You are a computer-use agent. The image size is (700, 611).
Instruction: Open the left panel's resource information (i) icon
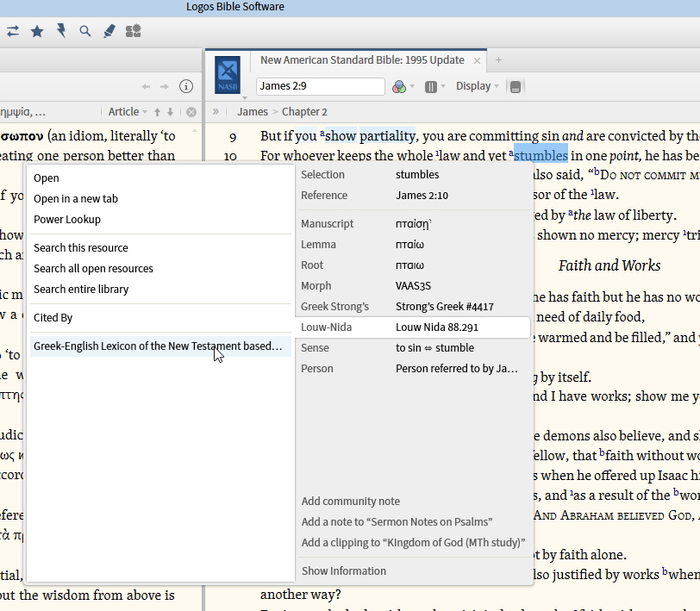click(x=186, y=86)
